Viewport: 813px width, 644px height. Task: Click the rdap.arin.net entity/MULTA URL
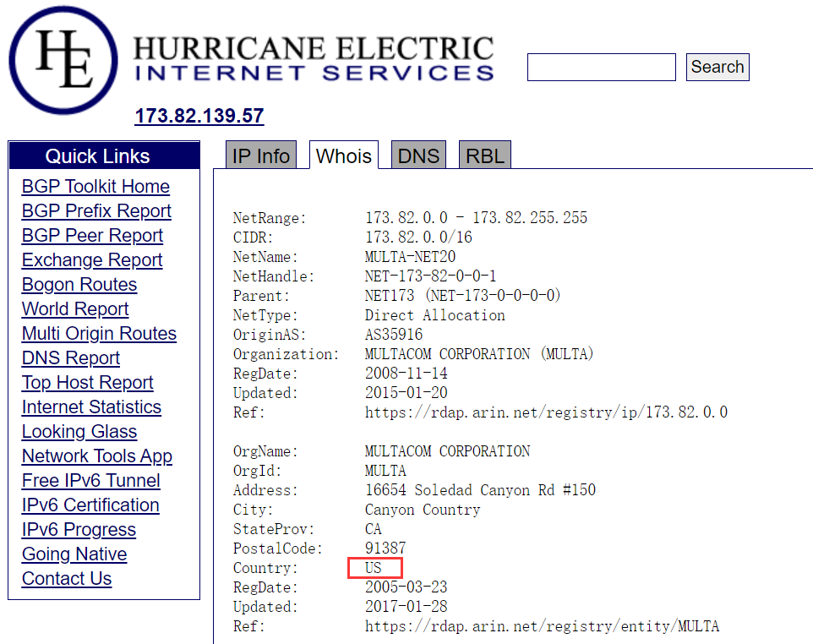point(542,626)
